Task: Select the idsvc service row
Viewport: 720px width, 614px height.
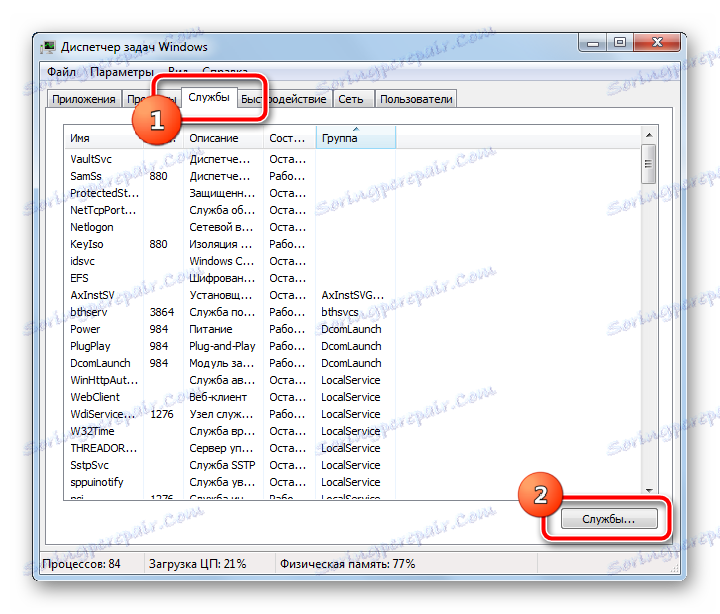Action: coord(229,261)
